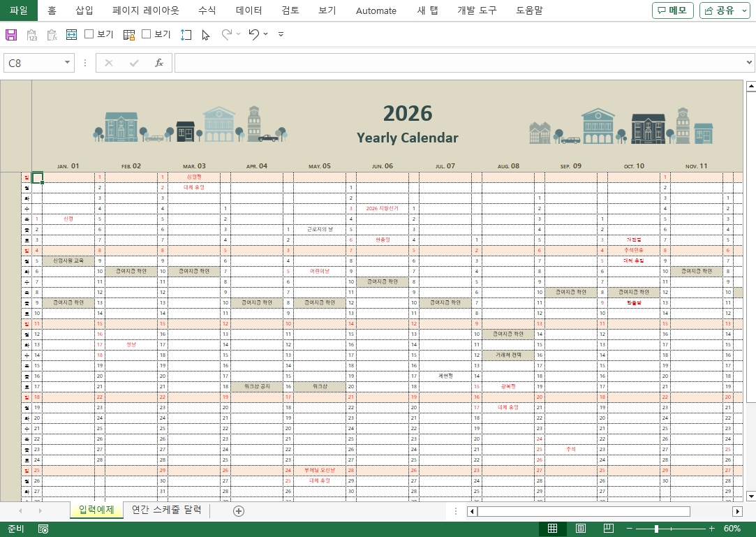Enable Normal grid view in status bar
This screenshot has width=756, height=537.
point(552,529)
